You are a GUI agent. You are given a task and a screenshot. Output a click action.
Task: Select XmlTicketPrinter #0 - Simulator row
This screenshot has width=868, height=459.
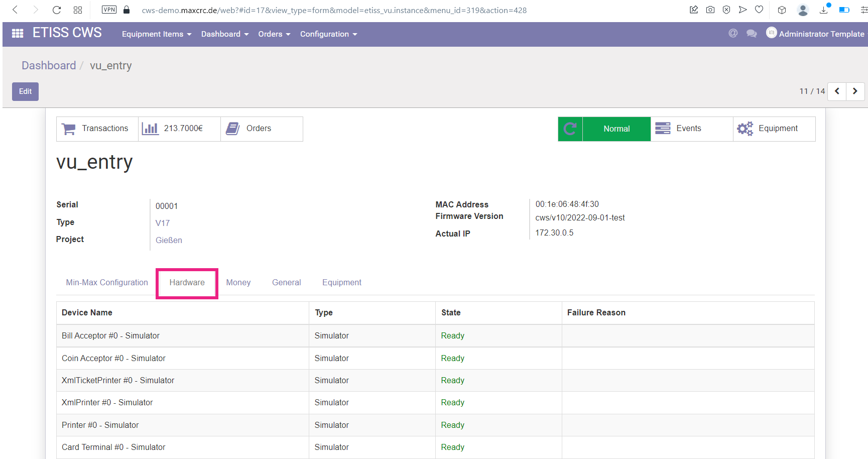coord(435,380)
